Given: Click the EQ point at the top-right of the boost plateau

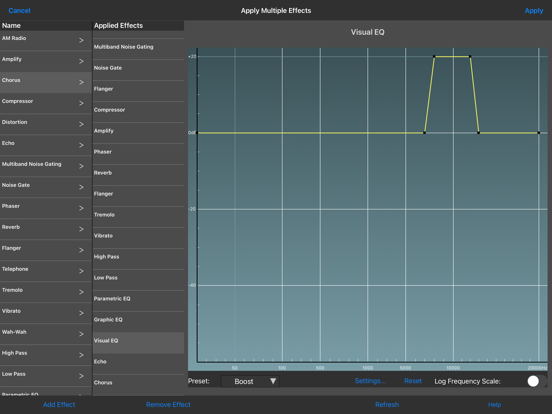Looking at the screenshot, I should [x=470, y=56].
